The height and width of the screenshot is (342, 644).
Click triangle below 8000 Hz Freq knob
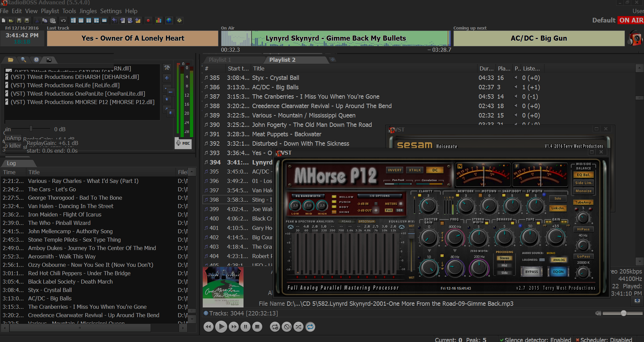tap(455, 251)
